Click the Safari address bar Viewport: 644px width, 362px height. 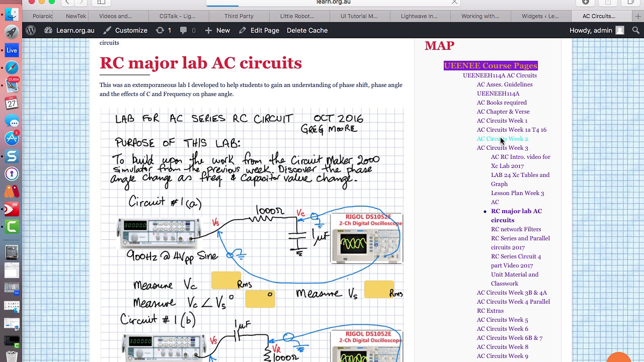[333, 2]
